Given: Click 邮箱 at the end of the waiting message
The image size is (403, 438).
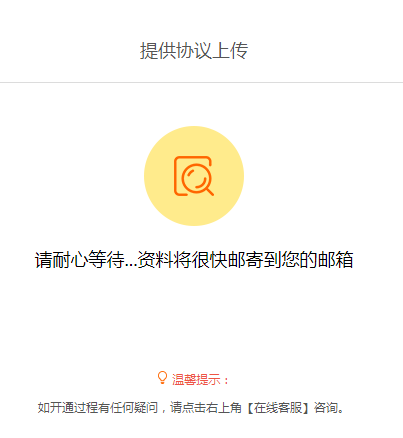Looking at the screenshot, I should [335, 260].
